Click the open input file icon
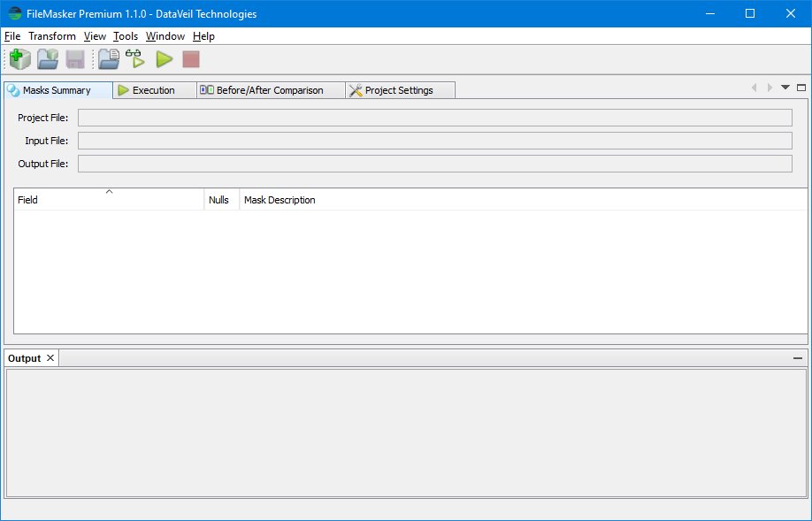This screenshot has height=521, width=812. pos(109,59)
